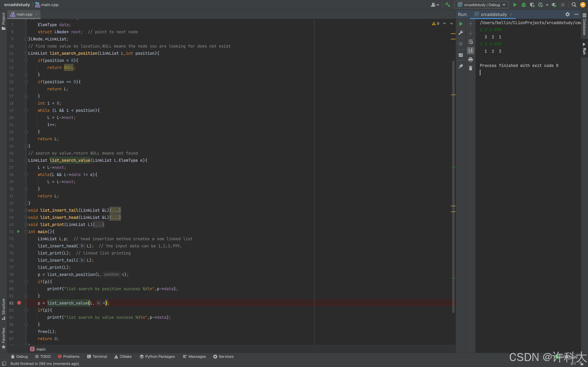Toggle the breakpoint on line 82
588x367 pixels.
[x=19, y=303]
